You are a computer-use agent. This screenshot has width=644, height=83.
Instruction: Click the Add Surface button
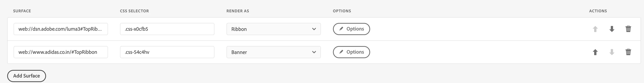pos(26,76)
